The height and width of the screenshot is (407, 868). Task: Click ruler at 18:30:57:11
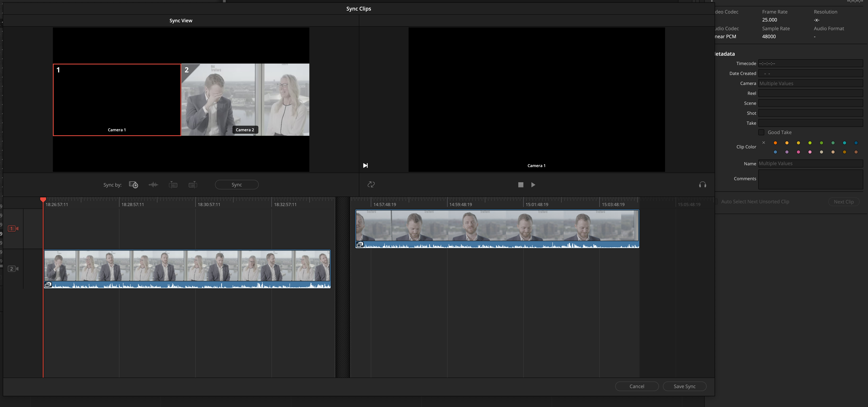(209, 204)
